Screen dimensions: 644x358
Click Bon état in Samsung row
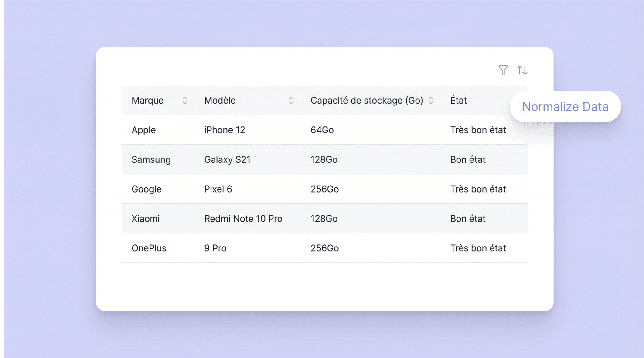(468, 159)
